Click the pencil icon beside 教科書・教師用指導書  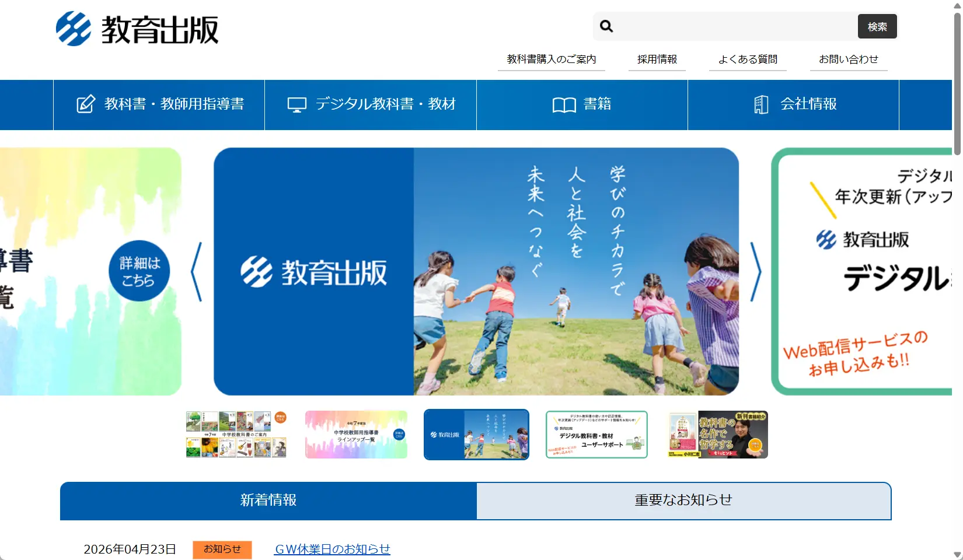coord(85,104)
